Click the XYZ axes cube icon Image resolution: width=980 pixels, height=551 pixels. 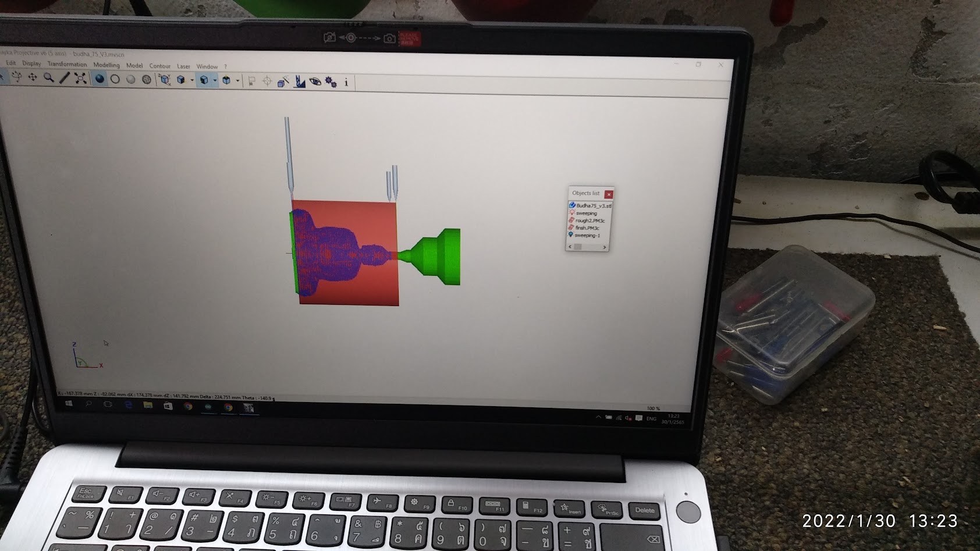pyautogui.click(x=165, y=80)
